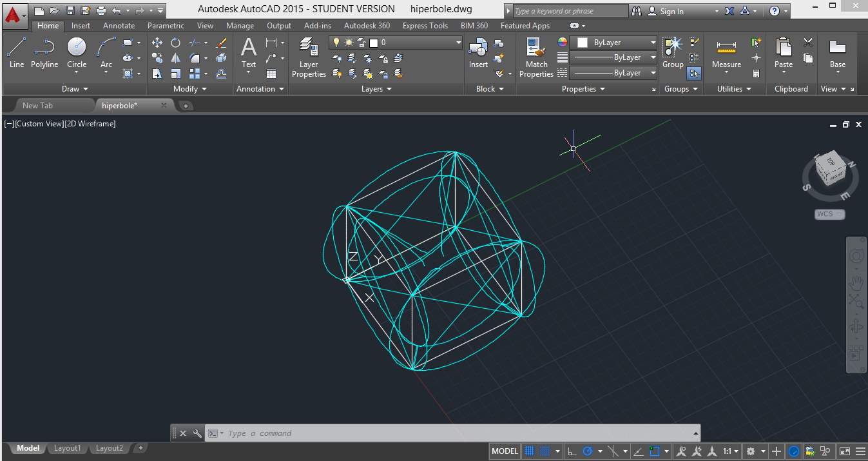Click the 2D Wireframe visual style label
868x461 pixels.
tap(90, 124)
